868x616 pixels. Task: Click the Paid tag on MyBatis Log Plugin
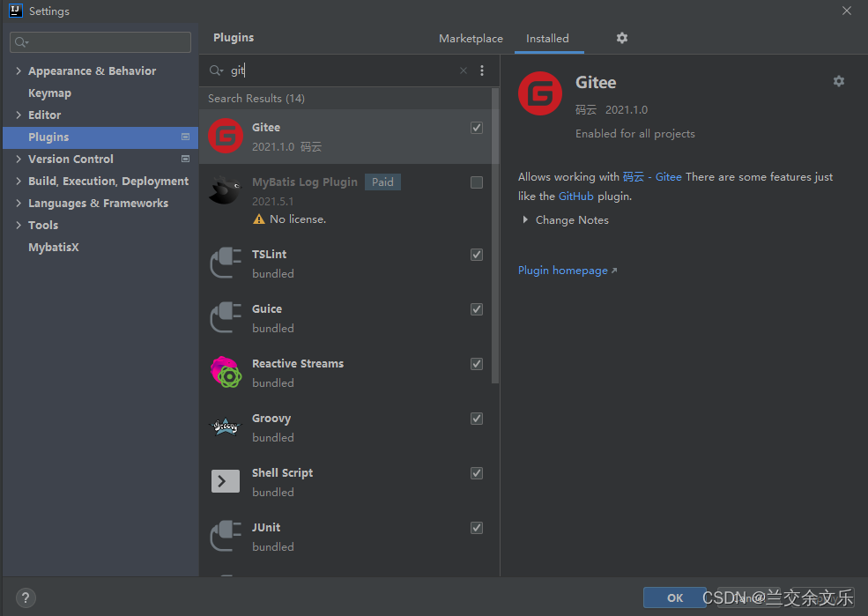coord(382,182)
